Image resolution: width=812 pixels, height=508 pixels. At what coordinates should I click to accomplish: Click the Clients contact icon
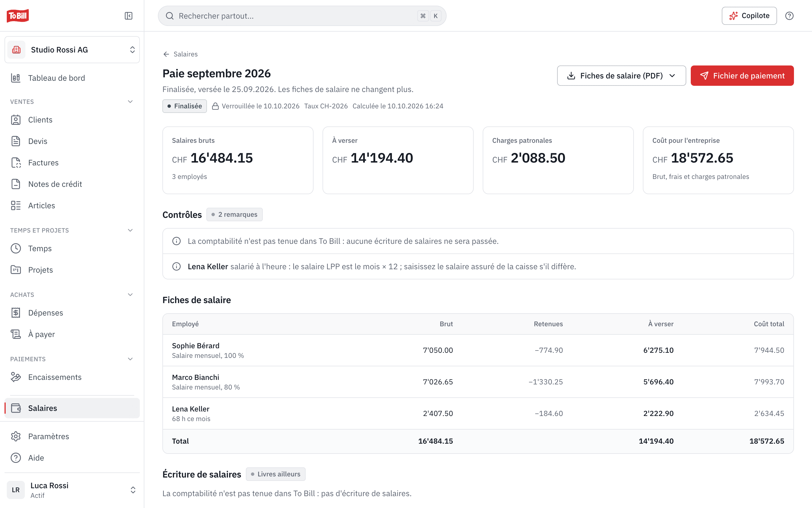tap(16, 120)
